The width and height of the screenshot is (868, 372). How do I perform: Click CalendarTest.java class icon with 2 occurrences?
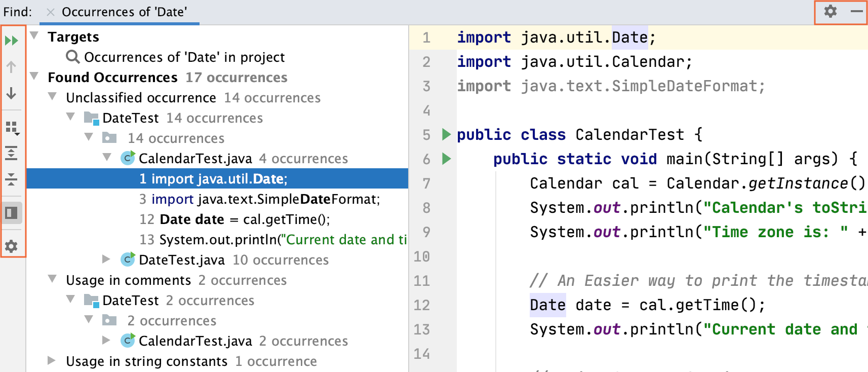[x=128, y=341]
